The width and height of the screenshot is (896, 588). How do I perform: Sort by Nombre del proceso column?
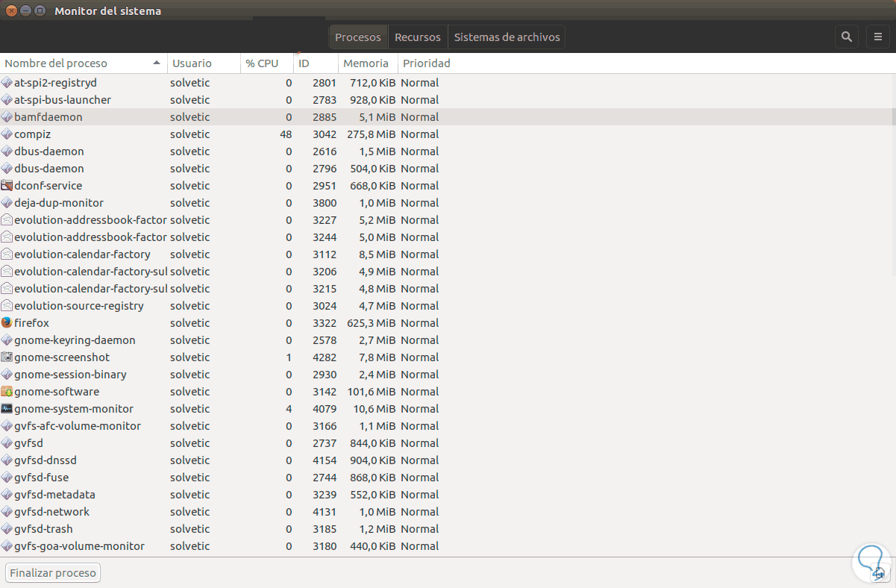click(x=84, y=63)
